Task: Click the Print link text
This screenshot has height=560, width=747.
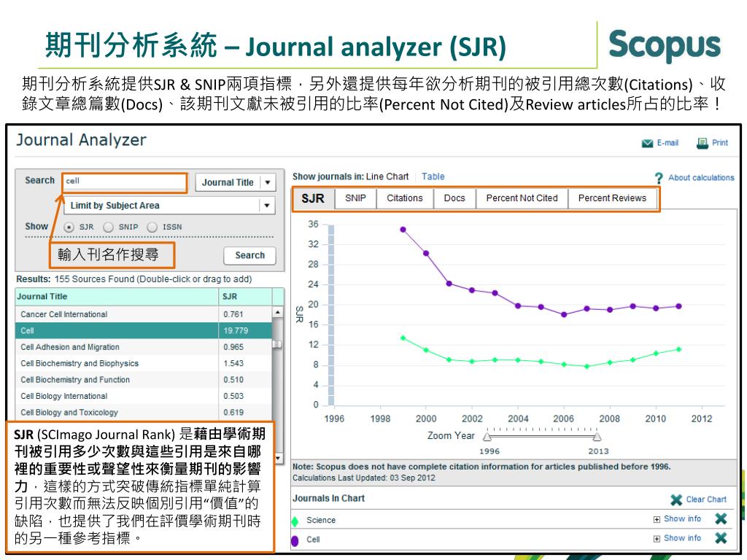Action: pos(720,143)
